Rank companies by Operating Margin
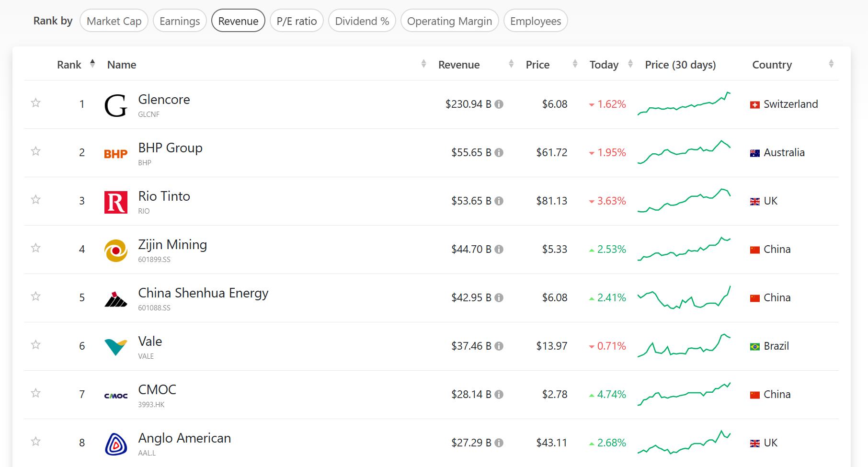The height and width of the screenshot is (467, 868). pyautogui.click(x=449, y=21)
